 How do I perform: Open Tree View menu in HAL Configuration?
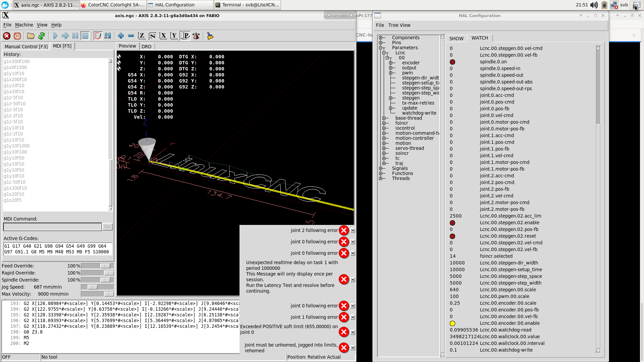[x=399, y=25]
